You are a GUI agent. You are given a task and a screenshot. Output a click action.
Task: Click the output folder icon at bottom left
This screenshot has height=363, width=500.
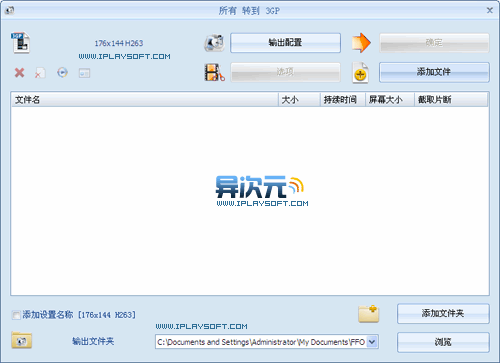21,340
